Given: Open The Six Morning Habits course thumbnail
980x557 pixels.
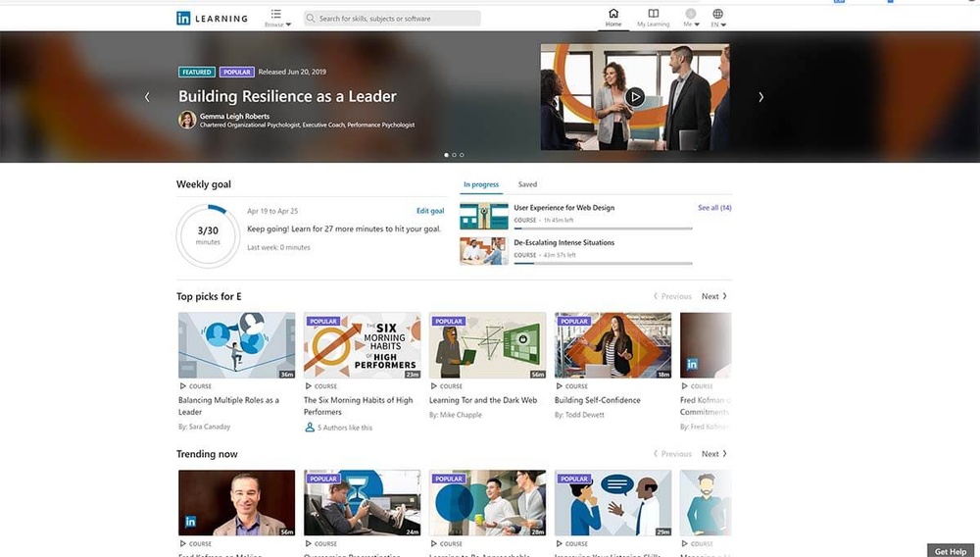Looking at the screenshot, I should pos(362,345).
